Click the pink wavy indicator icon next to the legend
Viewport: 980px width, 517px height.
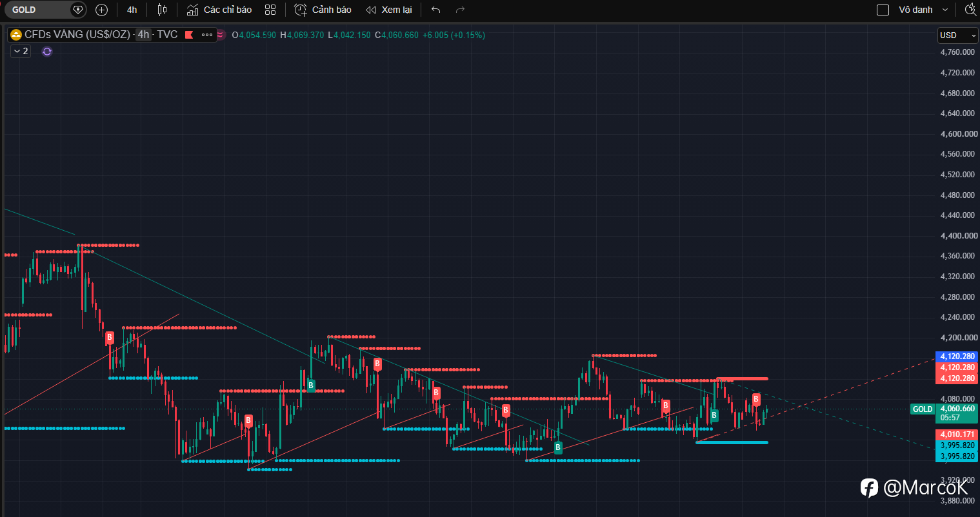221,35
